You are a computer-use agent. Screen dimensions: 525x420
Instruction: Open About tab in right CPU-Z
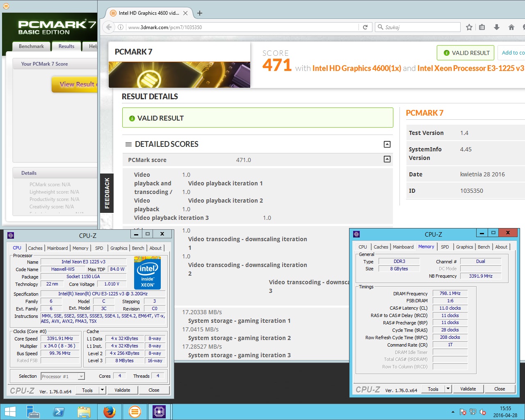point(501,247)
